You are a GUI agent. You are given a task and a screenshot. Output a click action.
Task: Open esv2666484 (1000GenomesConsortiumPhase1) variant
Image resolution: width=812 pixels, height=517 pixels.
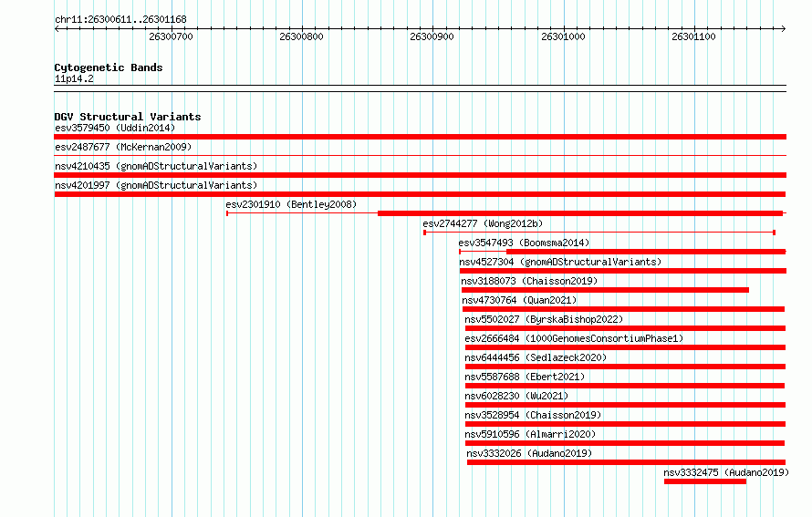pyautogui.click(x=574, y=338)
